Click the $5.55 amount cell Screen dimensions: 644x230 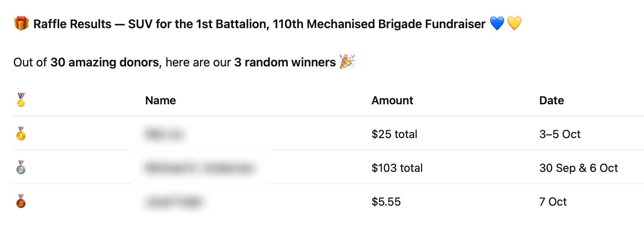386,202
